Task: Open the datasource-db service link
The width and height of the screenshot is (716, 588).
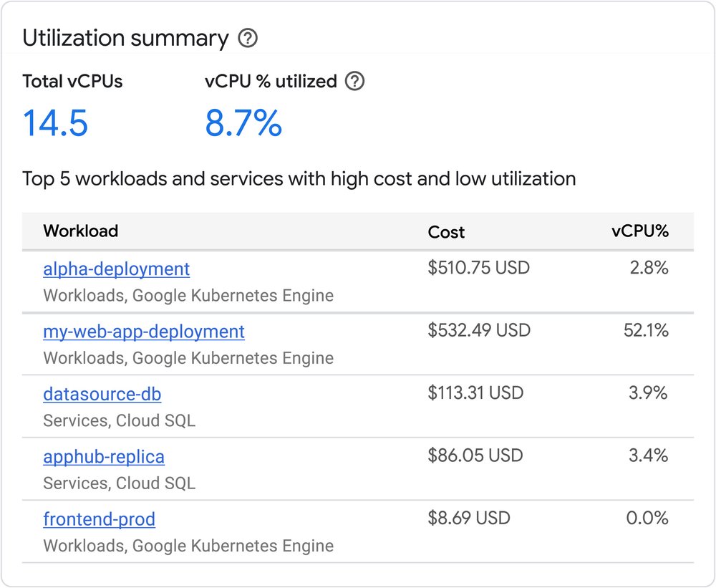Action: pos(102,394)
